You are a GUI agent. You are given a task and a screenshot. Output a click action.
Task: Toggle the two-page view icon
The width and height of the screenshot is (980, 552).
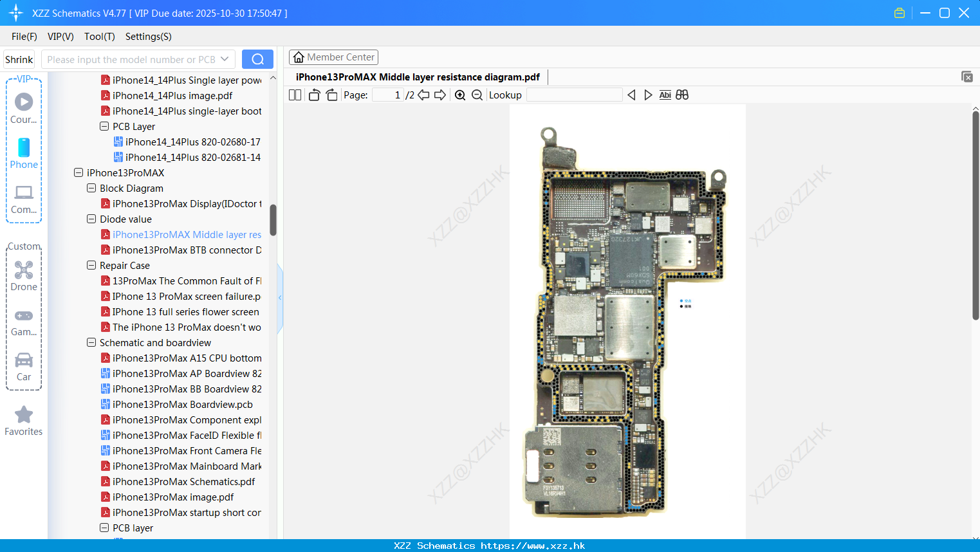click(x=295, y=95)
